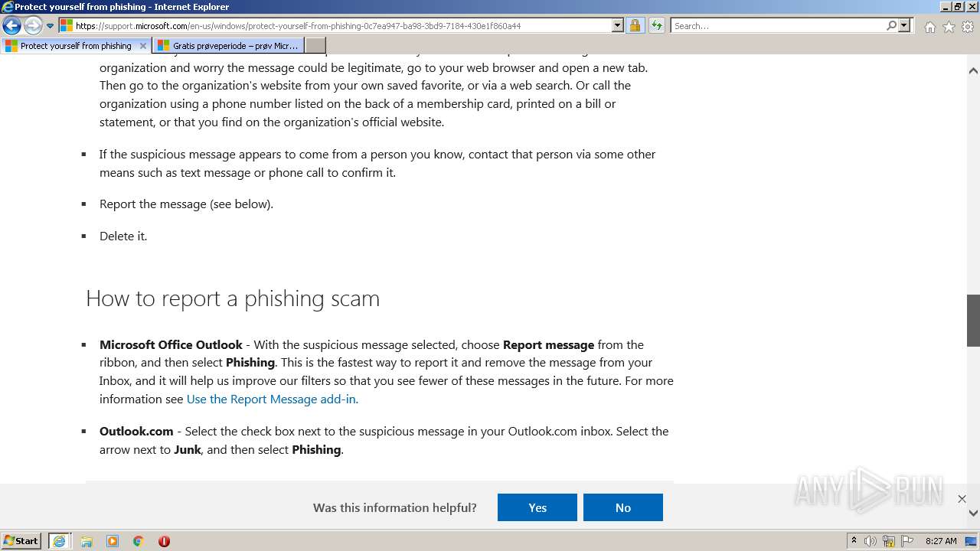Click the 8:27 AM system clock
The height and width of the screenshot is (551, 980).
point(941,541)
